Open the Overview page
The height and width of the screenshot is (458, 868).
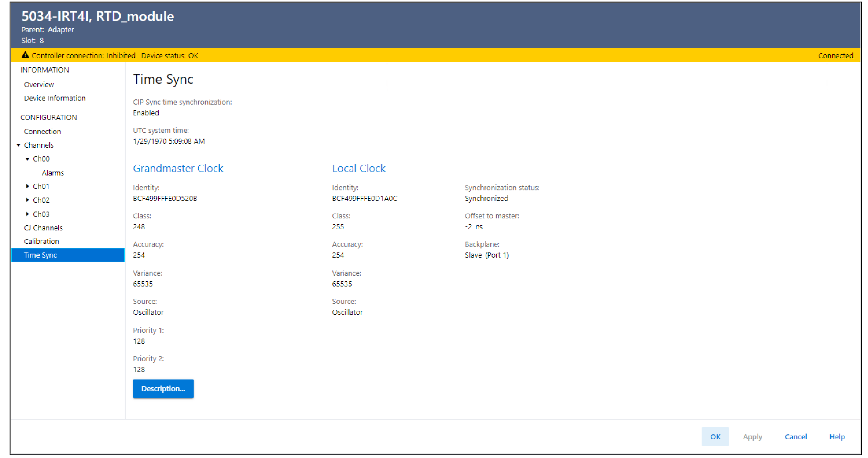[39, 85]
